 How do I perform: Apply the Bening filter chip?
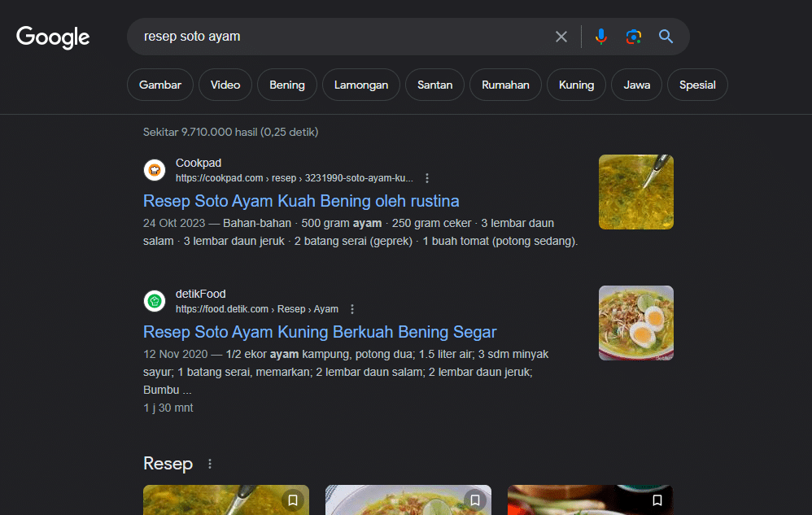[x=287, y=85]
